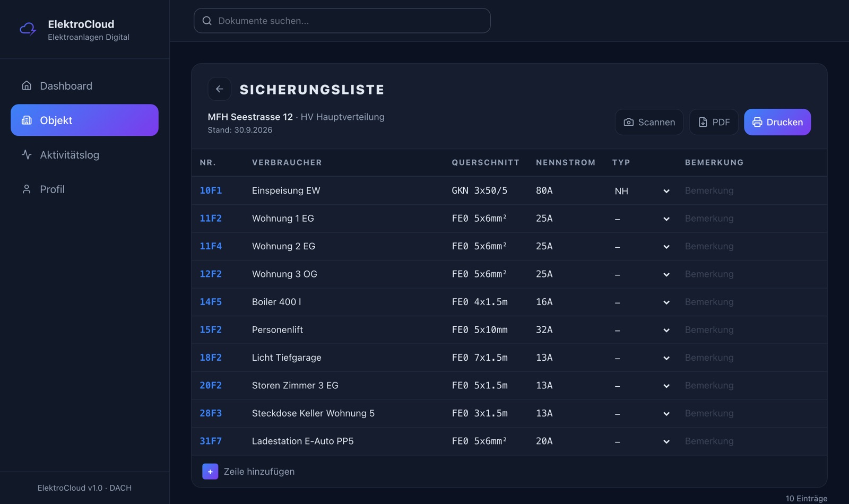
Task: Click fuse number 10F1
Action: [211, 190]
